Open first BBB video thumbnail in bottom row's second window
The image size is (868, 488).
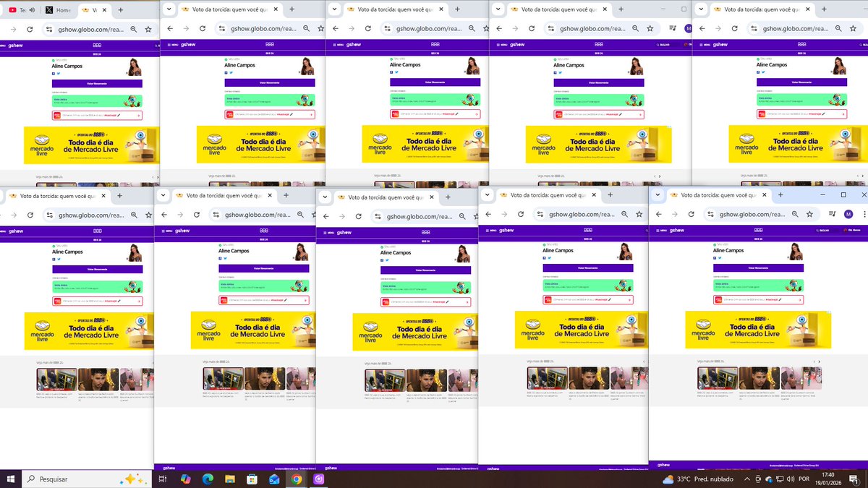[223, 379]
